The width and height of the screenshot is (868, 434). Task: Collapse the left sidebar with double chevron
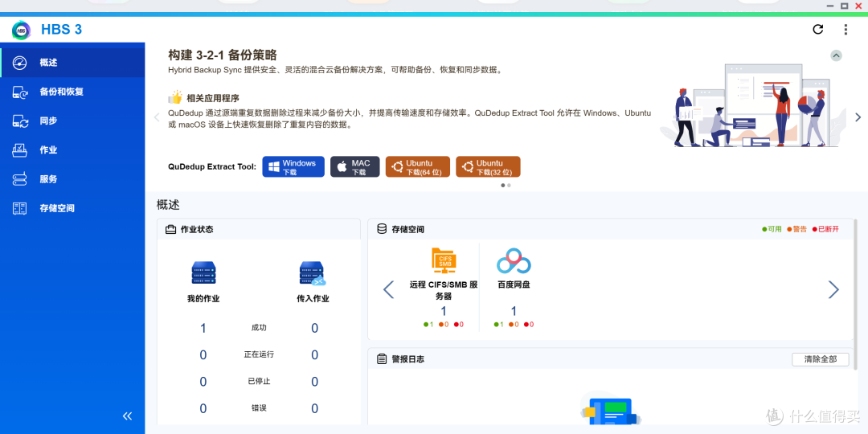pos(127,416)
